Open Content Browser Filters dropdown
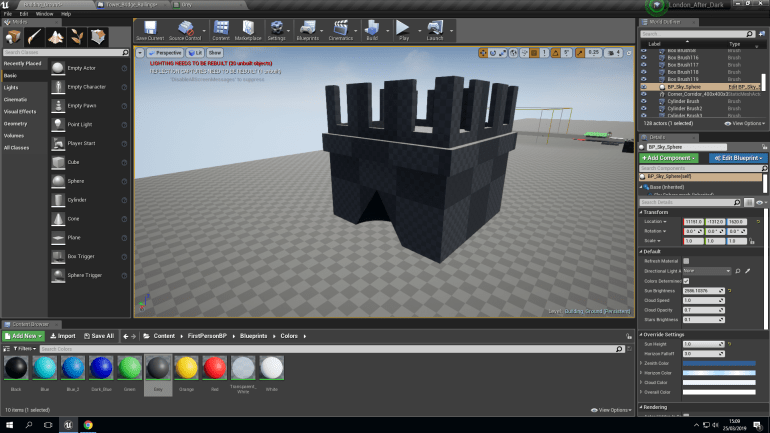 (25, 349)
